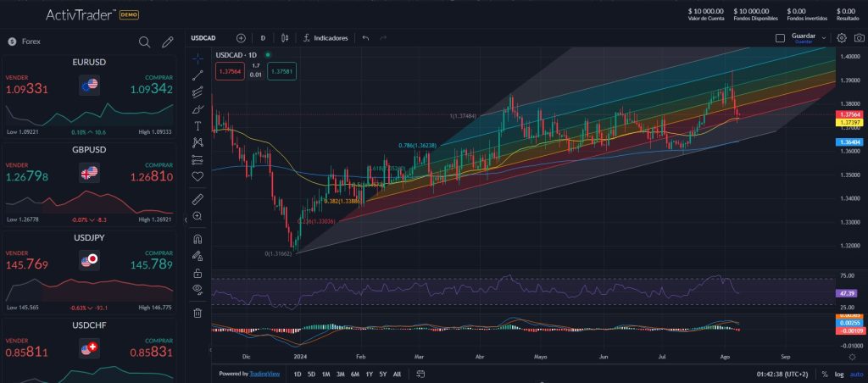
Task: Expand the Guardar layout dropdown arrow
Action: [824, 38]
